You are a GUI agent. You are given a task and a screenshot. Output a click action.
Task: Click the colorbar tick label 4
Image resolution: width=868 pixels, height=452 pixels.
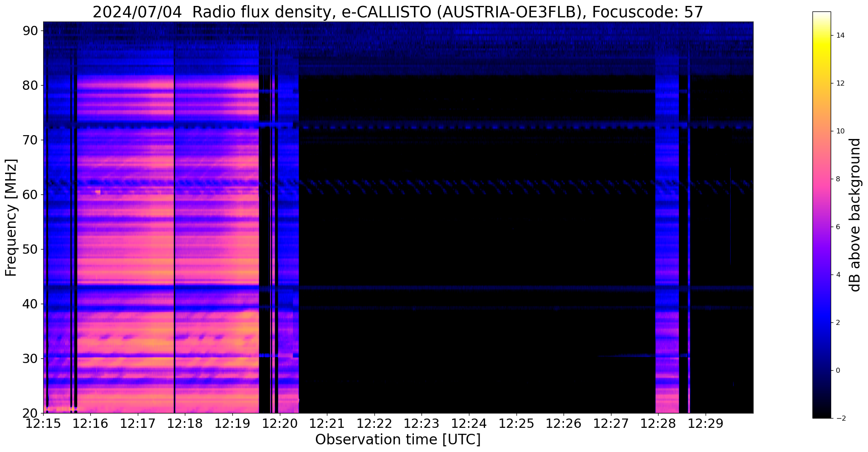pos(837,275)
